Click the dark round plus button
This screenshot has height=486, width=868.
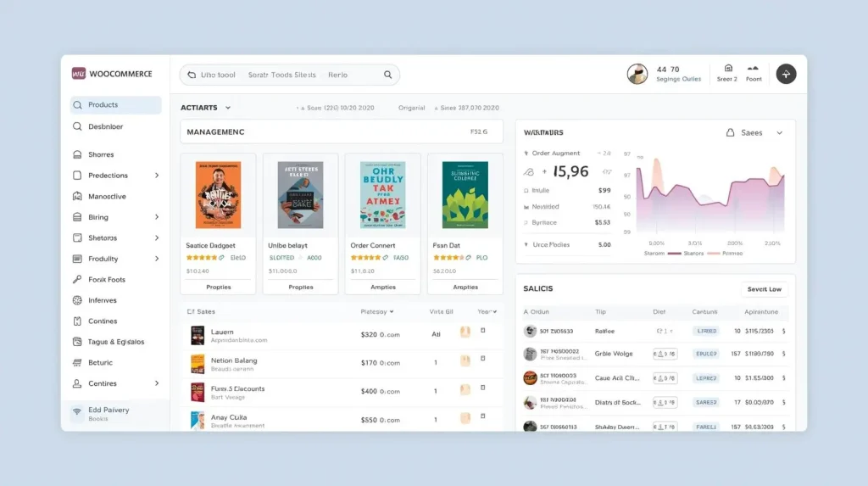tap(786, 74)
